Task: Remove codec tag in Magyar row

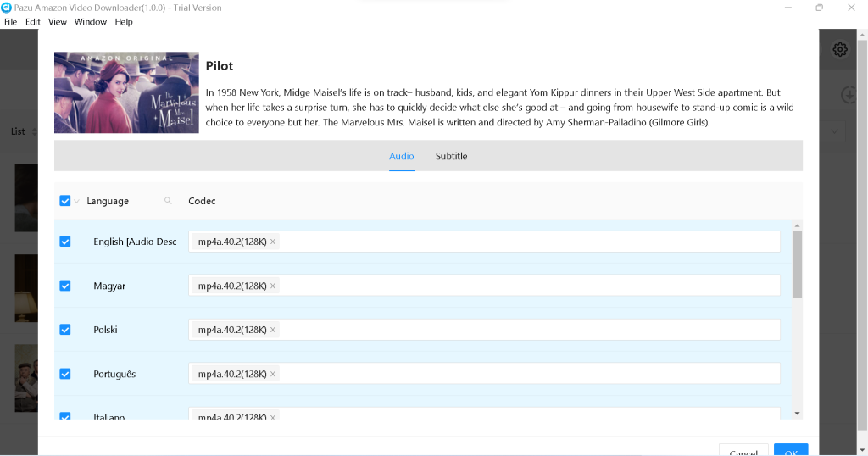Action: [272, 286]
